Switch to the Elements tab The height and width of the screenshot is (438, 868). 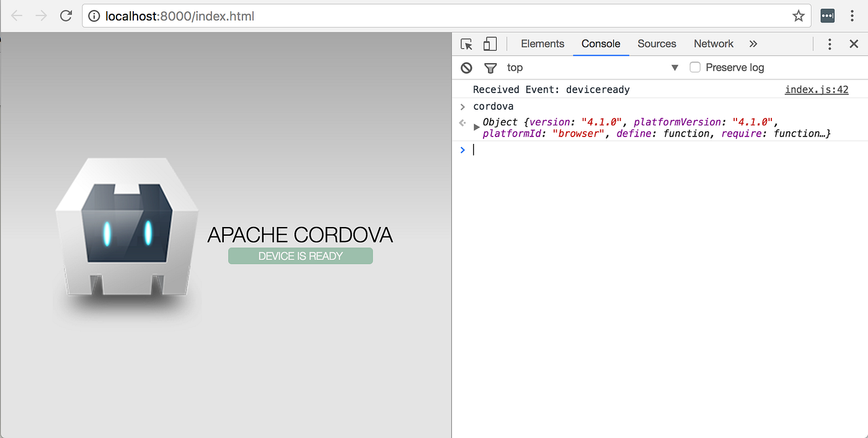[x=542, y=43]
